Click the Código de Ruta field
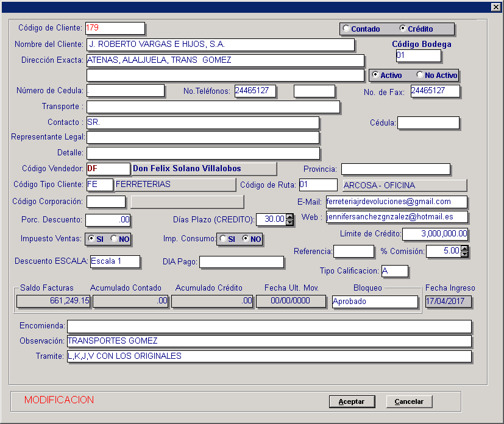 pos(318,185)
